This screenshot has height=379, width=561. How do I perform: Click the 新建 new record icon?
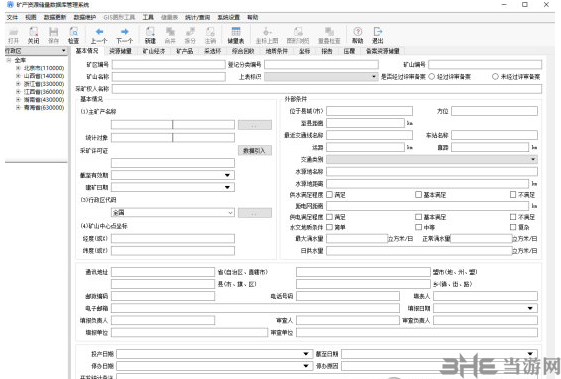(150, 35)
